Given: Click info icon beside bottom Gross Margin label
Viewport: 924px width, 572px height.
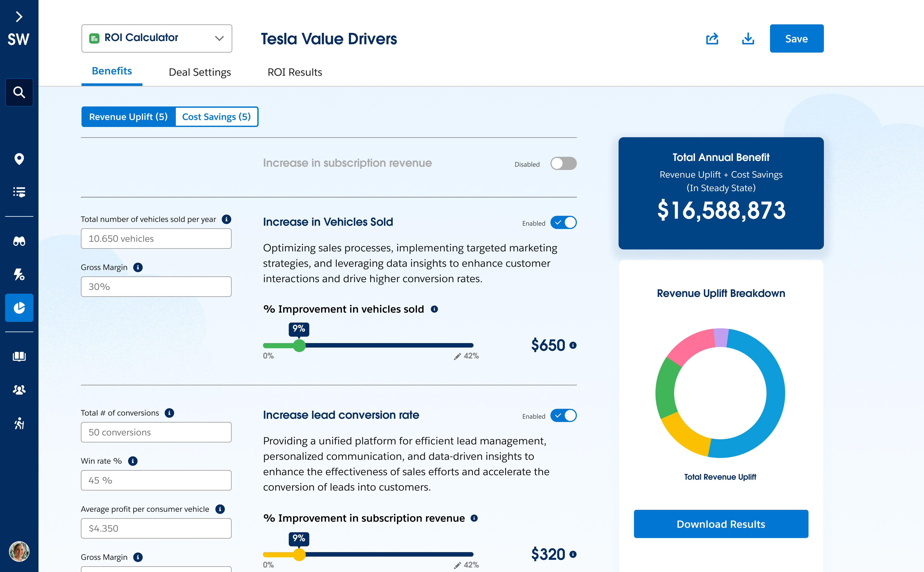Looking at the screenshot, I should pos(138,557).
